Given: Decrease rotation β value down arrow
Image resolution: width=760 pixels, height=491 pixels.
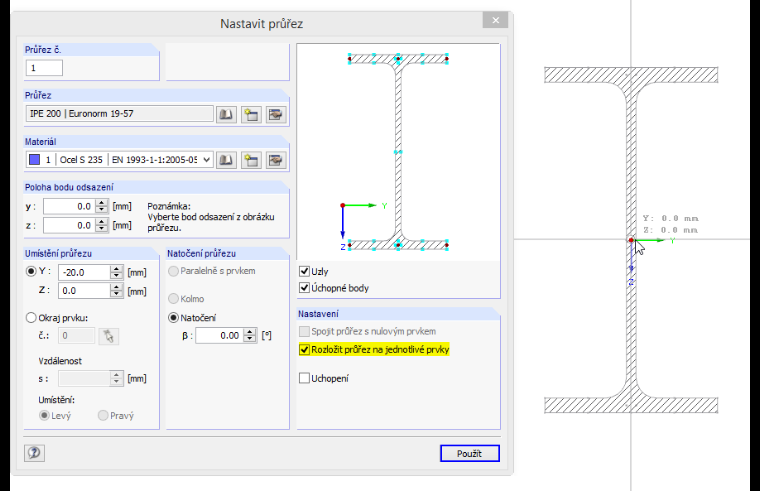Looking at the screenshot, I should coord(250,339).
